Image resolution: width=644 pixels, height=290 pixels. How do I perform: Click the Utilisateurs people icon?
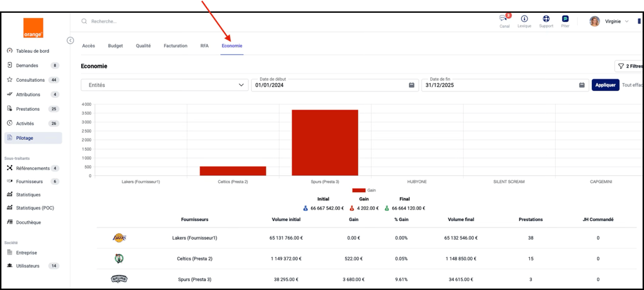10,266
